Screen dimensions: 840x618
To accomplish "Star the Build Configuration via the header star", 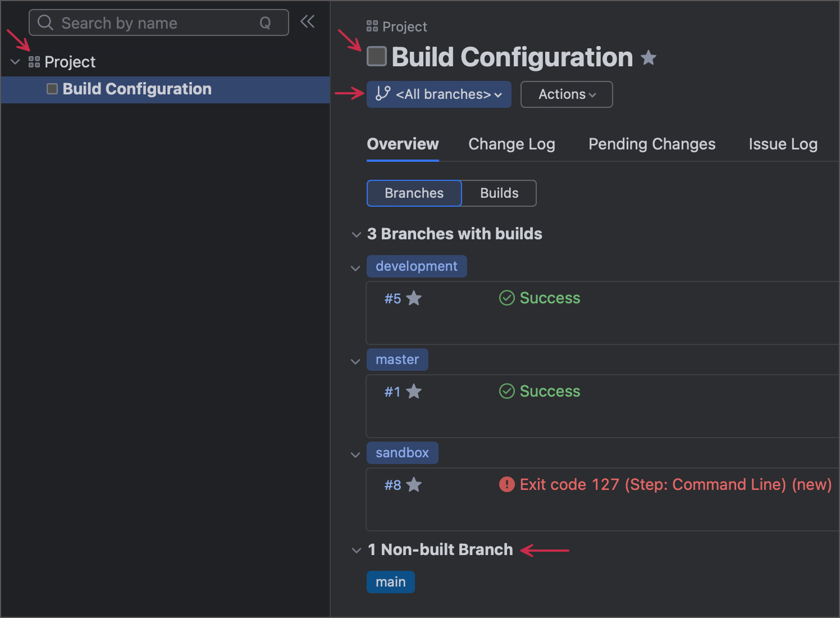I will [649, 58].
